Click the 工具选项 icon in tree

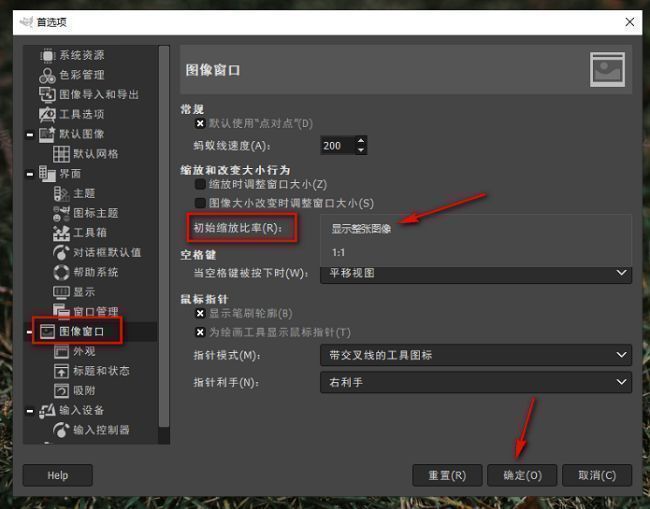(x=47, y=115)
